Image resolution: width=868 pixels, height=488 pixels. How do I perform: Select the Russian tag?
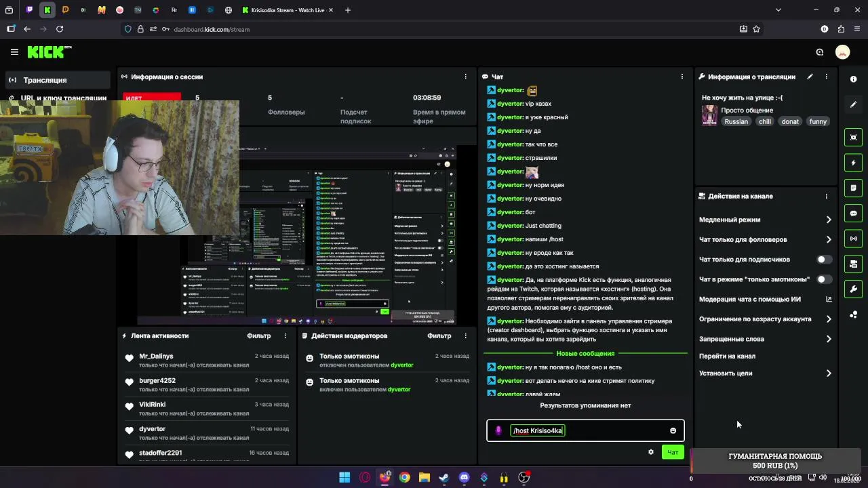coord(736,121)
